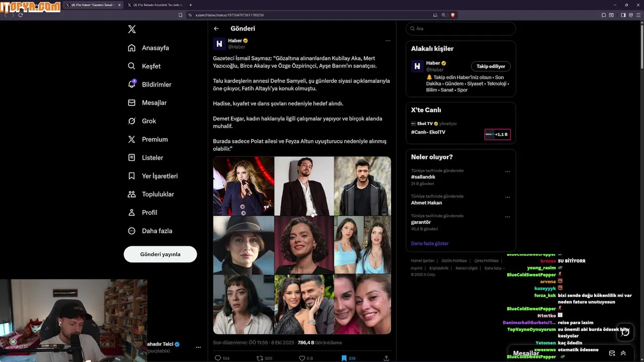Open Topluluklar from the left navigation

pos(151,194)
